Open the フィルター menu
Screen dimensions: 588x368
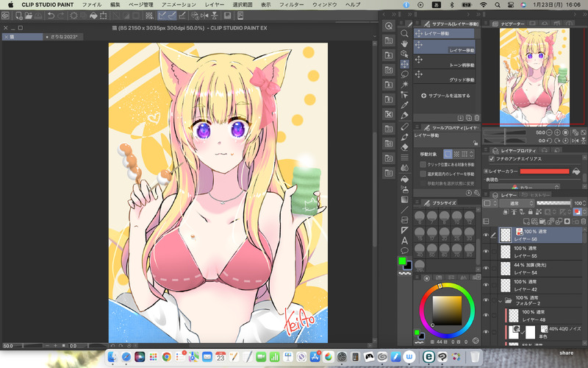click(291, 4)
